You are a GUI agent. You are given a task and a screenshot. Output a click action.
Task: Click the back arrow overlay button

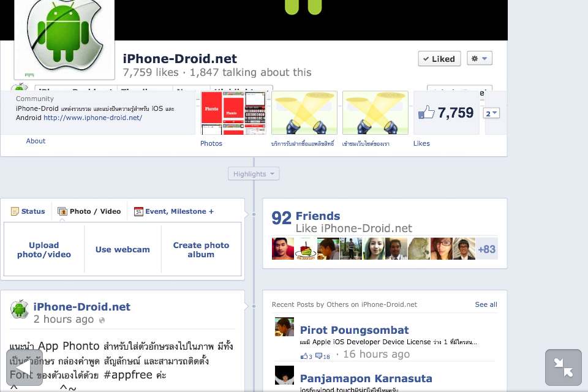click(24, 367)
